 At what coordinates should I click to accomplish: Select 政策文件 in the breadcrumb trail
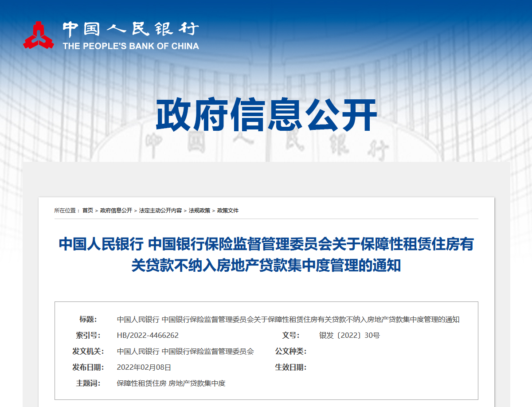[228, 211]
